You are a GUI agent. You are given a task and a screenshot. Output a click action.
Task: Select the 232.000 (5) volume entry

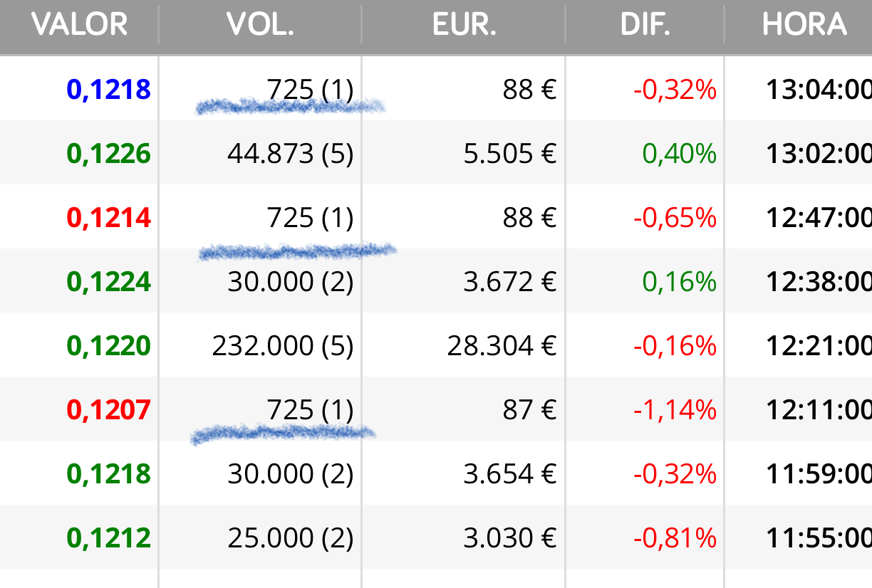(x=283, y=346)
